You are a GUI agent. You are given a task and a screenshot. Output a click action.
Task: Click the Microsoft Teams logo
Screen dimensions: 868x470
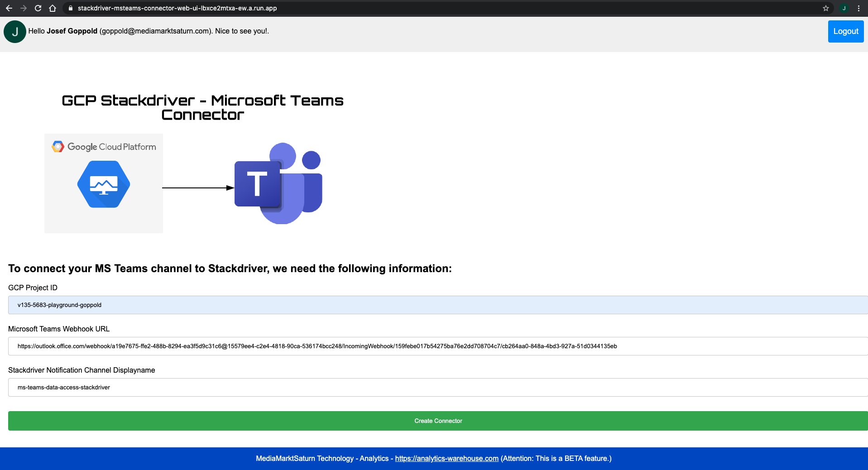(x=278, y=183)
